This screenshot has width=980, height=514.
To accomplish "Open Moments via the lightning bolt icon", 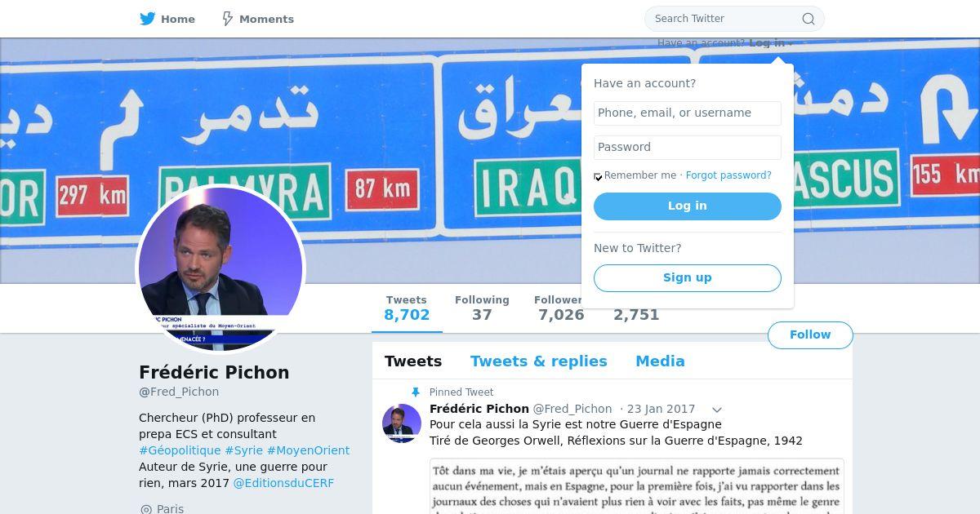I will tap(228, 19).
